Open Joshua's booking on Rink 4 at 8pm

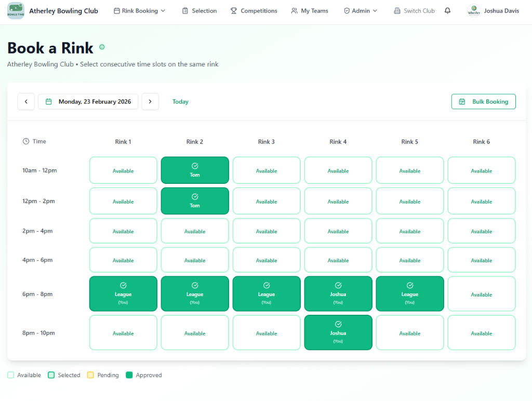(338, 332)
